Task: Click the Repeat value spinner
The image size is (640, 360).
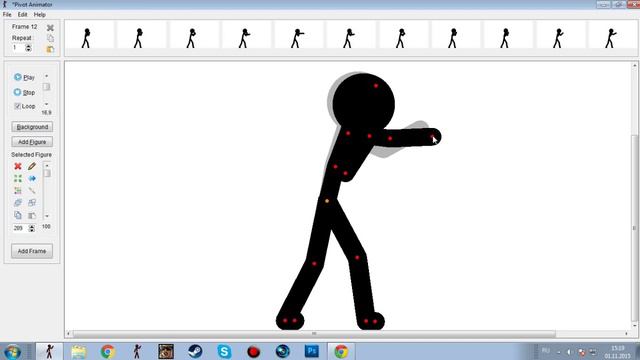Action: (x=28, y=48)
